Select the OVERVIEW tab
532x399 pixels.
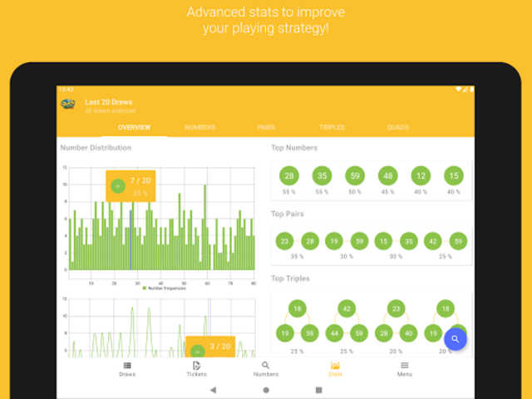click(x=134, y=127)
